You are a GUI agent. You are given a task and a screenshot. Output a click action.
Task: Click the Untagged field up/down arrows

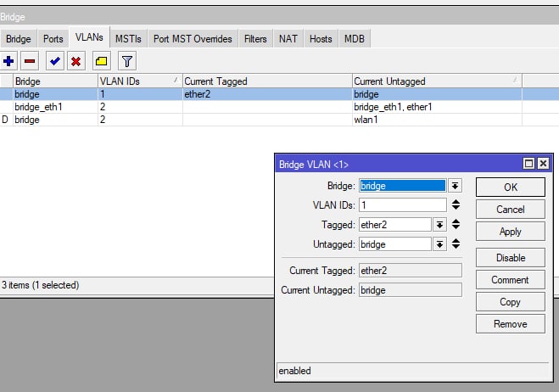pos(456,244)
